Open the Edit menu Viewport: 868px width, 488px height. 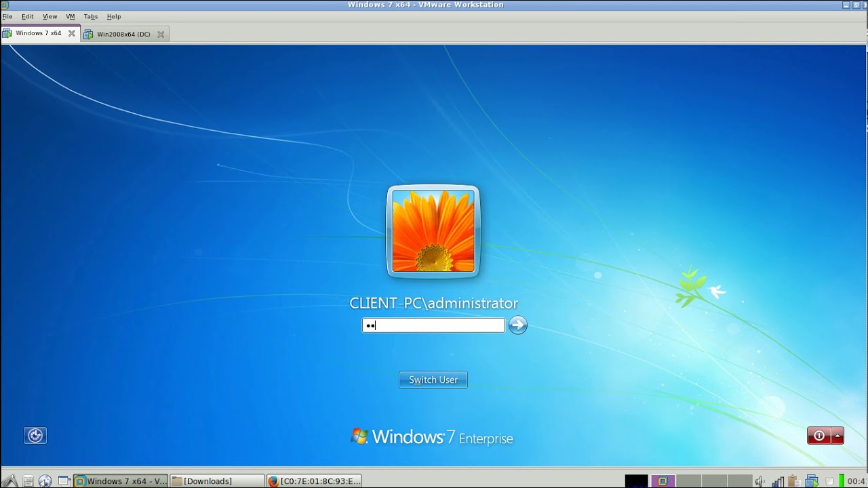point(28,16)
